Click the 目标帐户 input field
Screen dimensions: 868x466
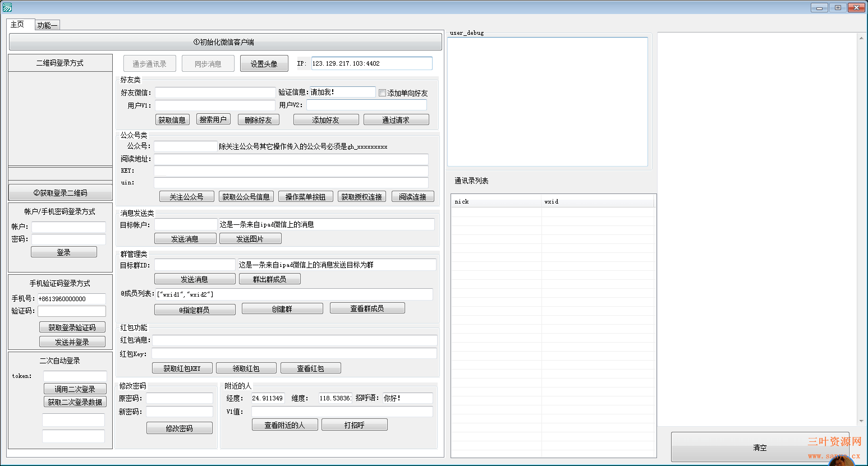coord(186,224)
